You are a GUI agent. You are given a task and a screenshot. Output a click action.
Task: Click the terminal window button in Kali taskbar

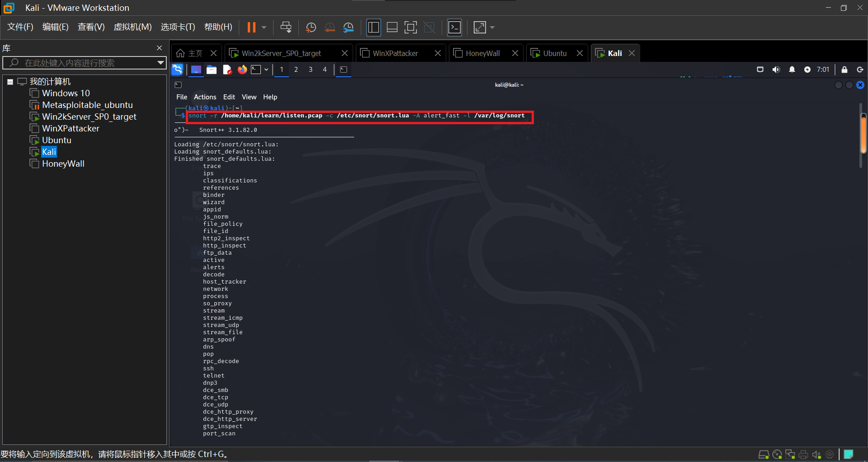pyautogui.click(x=344, y=70)
